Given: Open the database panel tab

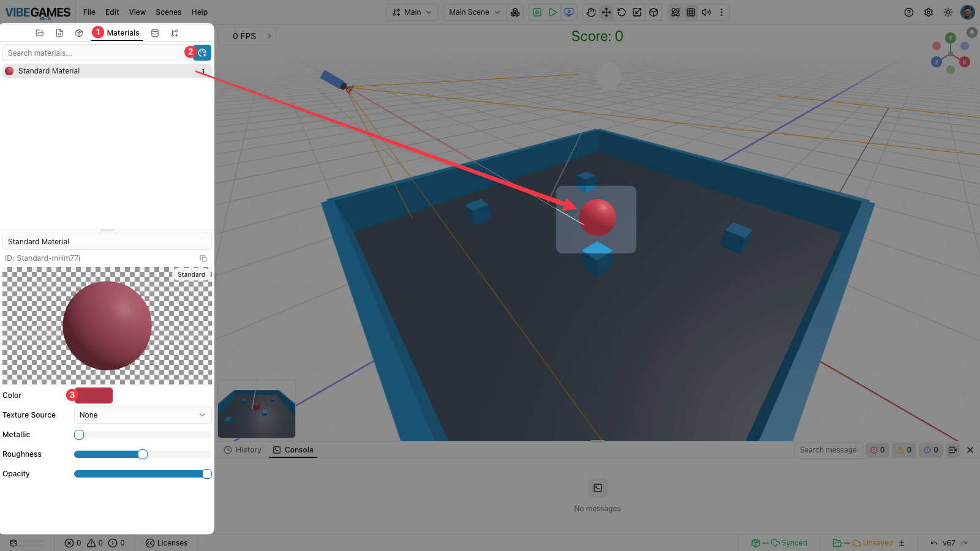Looking at the screenshot, I should (155, 33).
